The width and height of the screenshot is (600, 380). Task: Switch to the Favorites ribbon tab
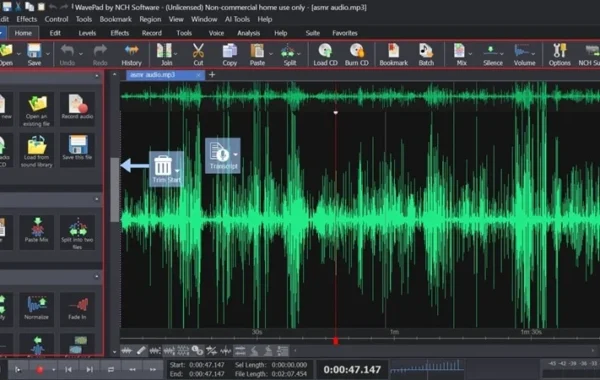[x=345, y=33]
